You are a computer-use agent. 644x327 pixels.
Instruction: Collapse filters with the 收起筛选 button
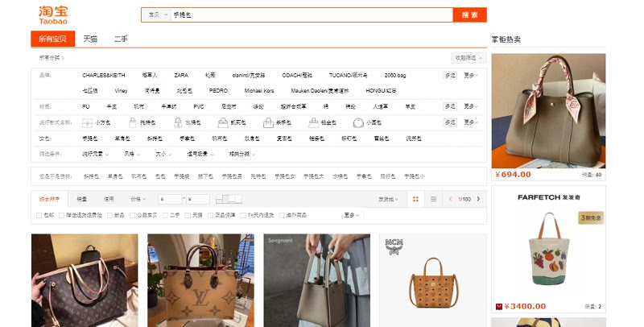click(x=469, y=58)
